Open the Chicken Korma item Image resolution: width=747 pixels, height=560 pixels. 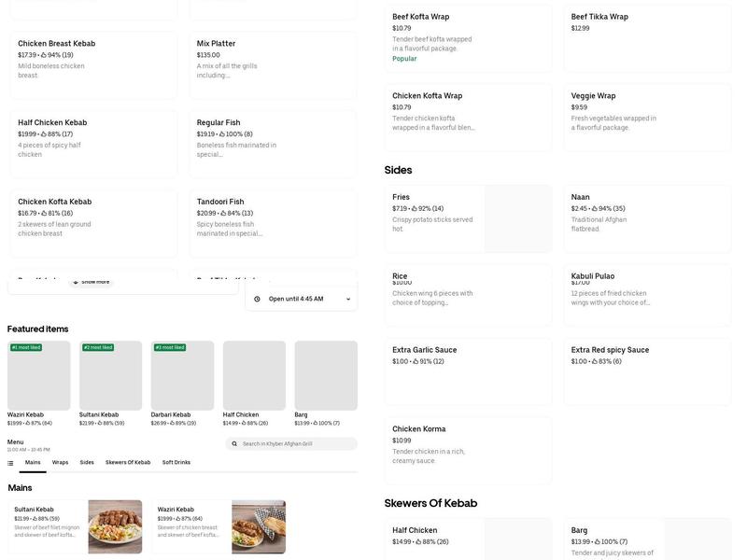click(469, 451)
